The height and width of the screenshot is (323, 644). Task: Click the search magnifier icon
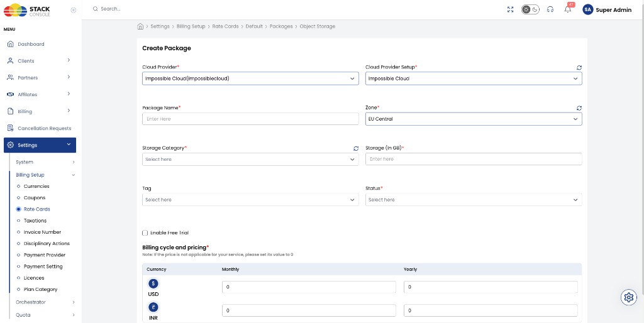coord(96,9)
